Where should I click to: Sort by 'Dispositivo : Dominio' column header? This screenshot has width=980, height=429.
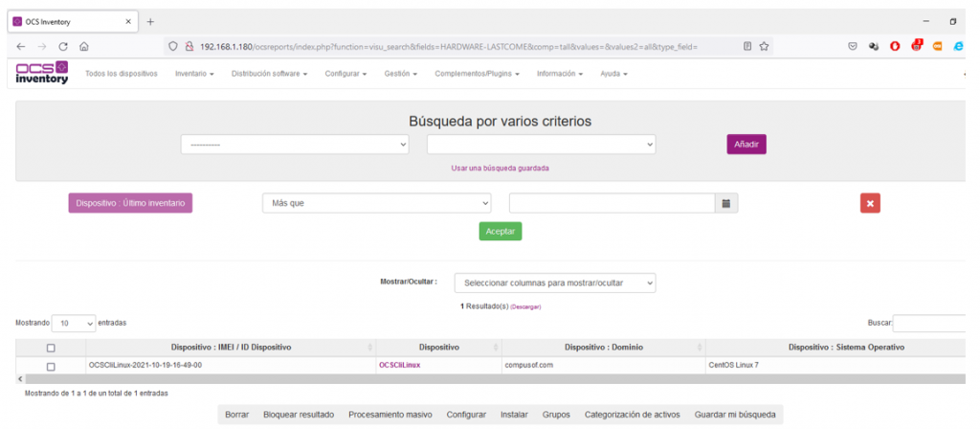[604, 347]
